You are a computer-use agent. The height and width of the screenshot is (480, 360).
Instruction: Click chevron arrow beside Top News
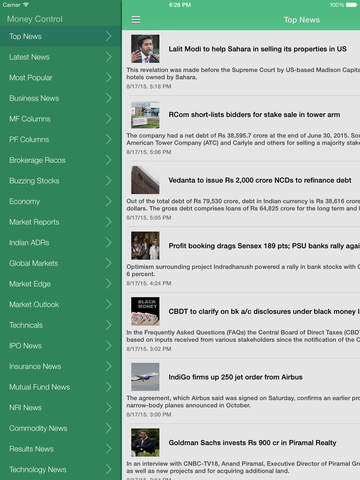pos(108,36)
